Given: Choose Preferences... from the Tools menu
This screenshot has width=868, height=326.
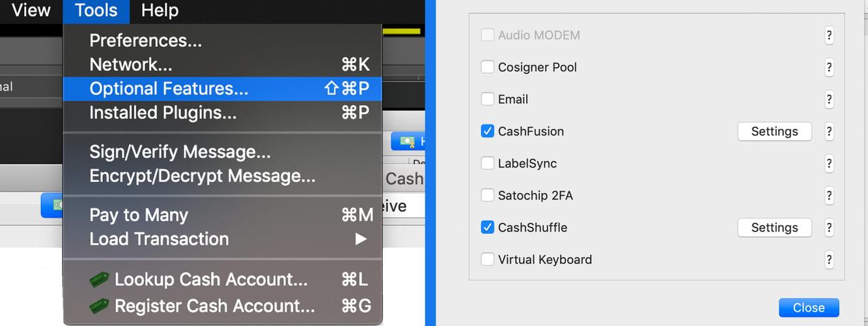Looking at the screenshot, I should tap(223, 40).
